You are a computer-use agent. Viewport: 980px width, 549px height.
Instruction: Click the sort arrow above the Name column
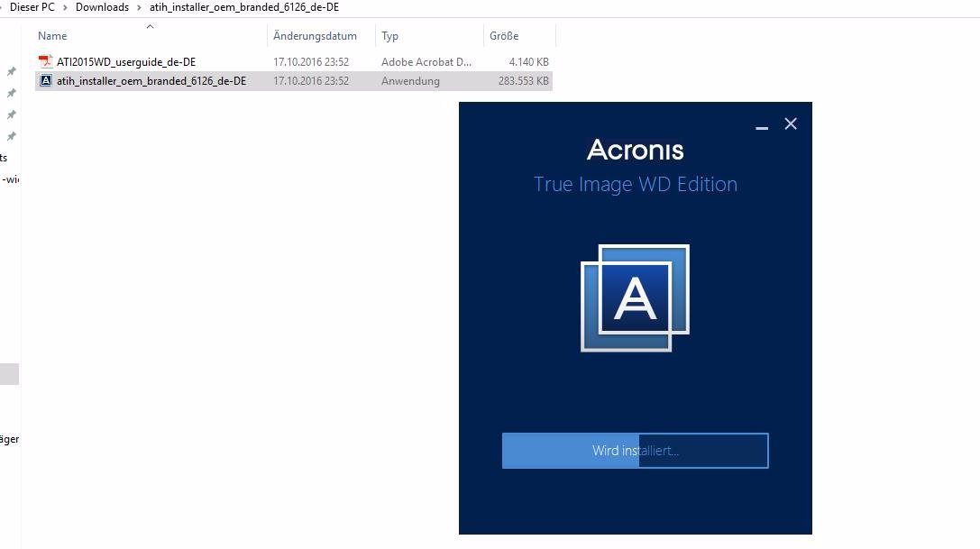[150, 26]
